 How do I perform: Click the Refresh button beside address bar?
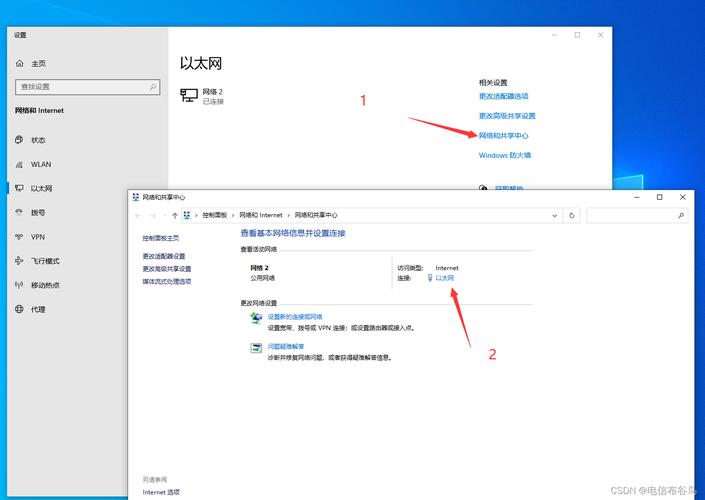click(x=572, y=215)
